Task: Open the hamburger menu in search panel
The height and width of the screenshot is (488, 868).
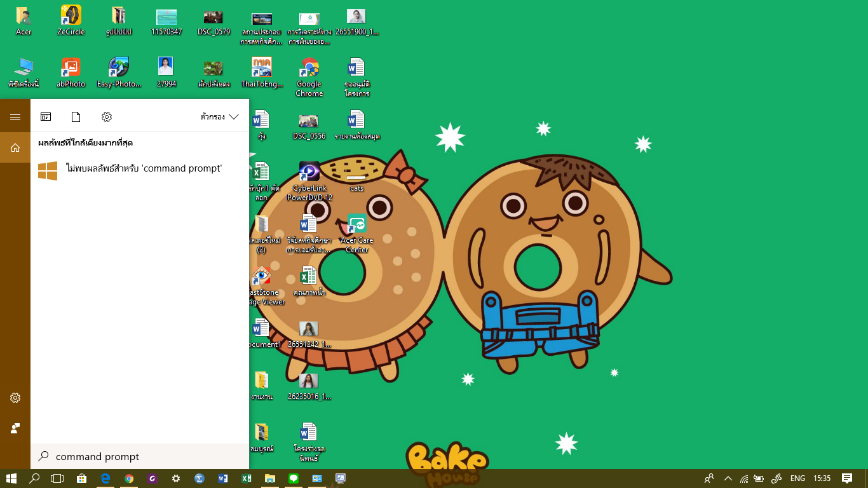Action: [x=15, y=117]
